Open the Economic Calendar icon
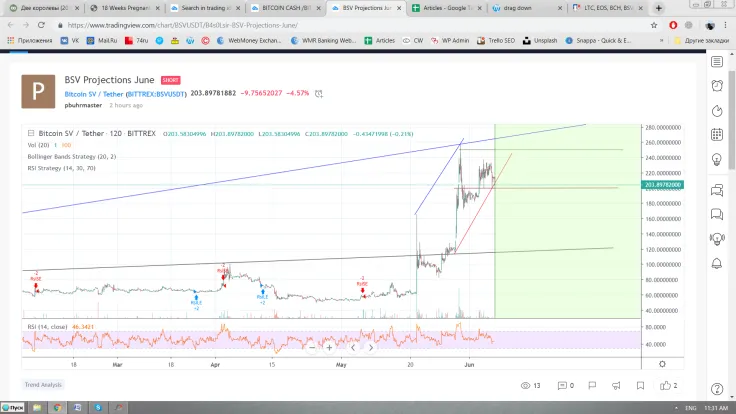Viewport: 736px width, 414px height. click(x=717, y=135)
